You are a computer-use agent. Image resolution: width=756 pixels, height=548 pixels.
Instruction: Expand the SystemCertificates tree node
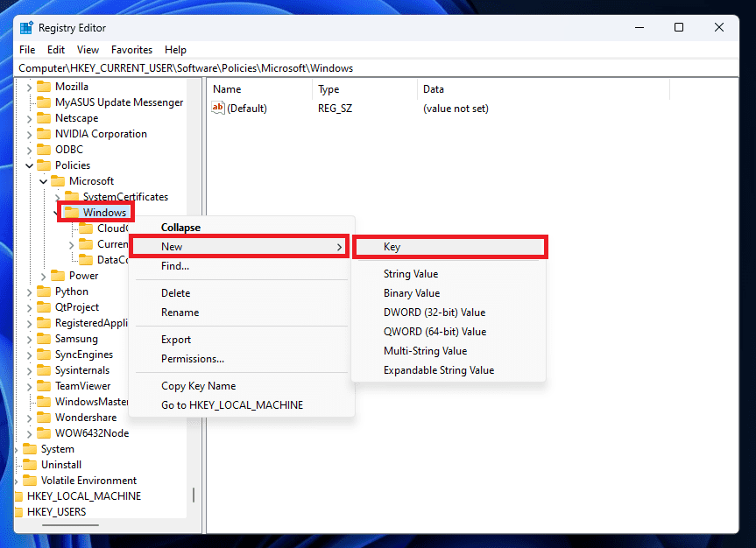(x=58, y=197)
